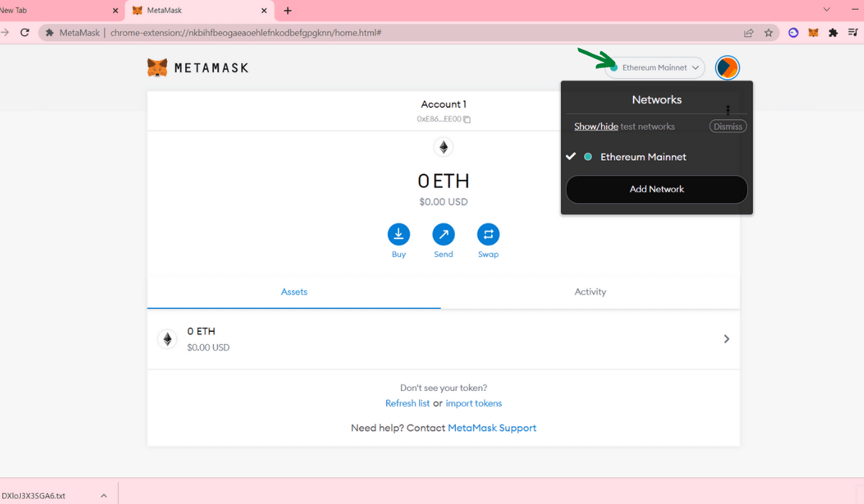Dismiss the test networks notice

click(728, 126)
